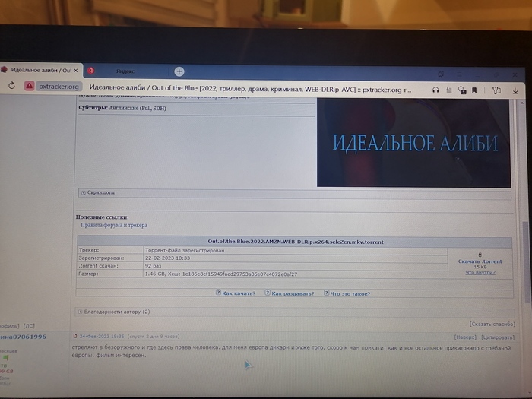Click the torrent hash 1e186e8ef15949fa… value
Screen dimensions: 532x399
coord(239,274)
